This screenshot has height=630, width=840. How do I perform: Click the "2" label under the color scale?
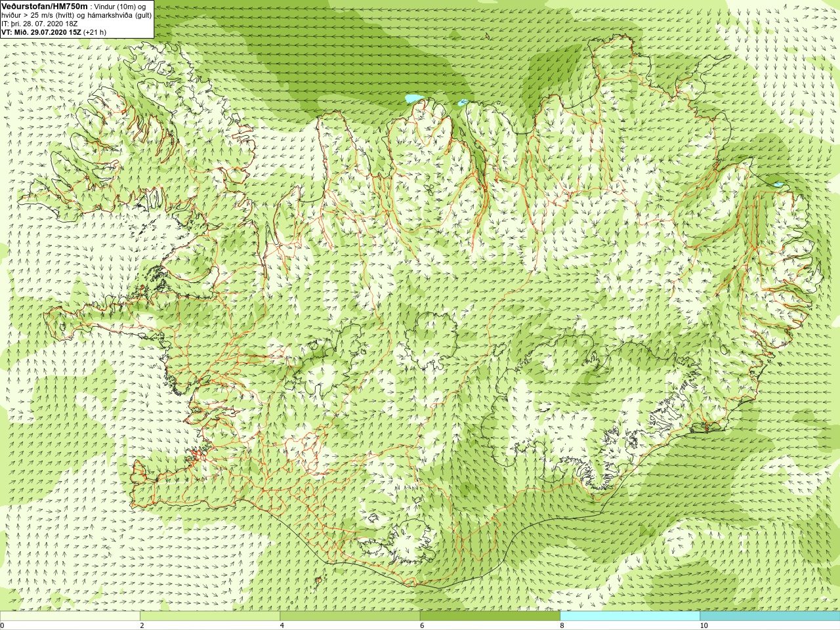point(142,625)
